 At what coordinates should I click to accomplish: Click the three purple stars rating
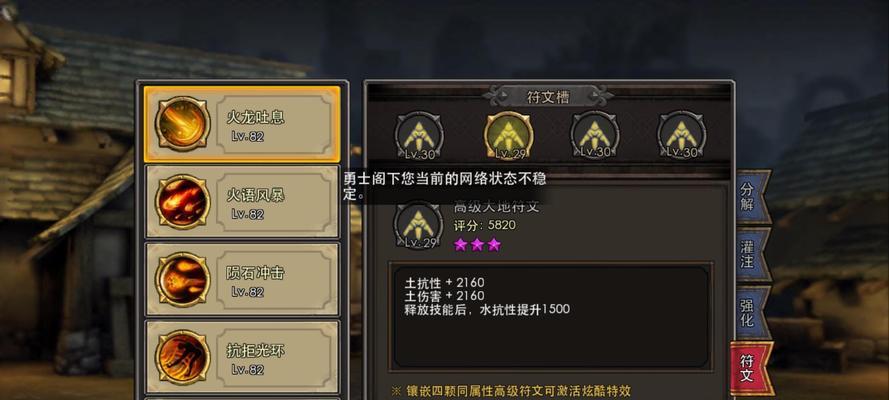(477, 245)
